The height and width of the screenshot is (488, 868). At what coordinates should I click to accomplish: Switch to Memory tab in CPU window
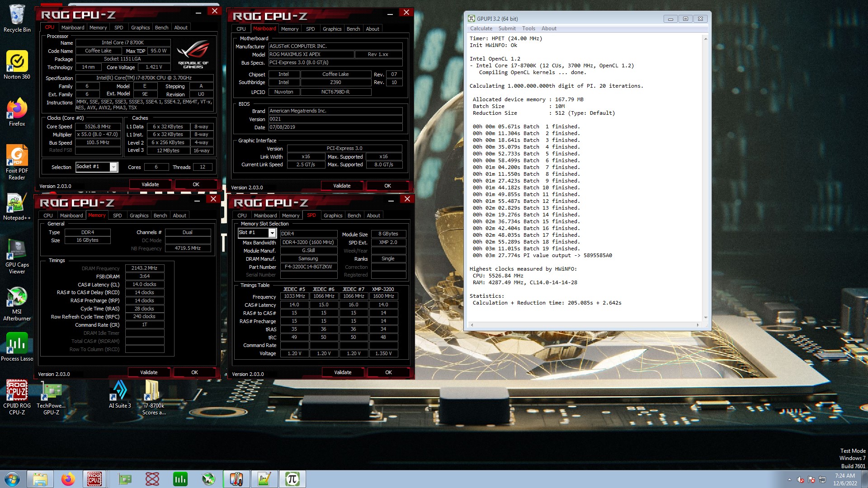tap(98, 28)
